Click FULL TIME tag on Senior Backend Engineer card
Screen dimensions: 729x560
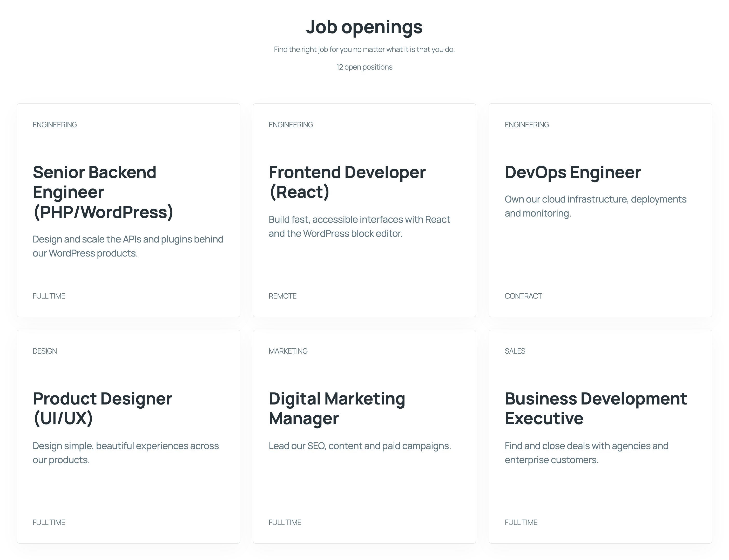(49, 296)
